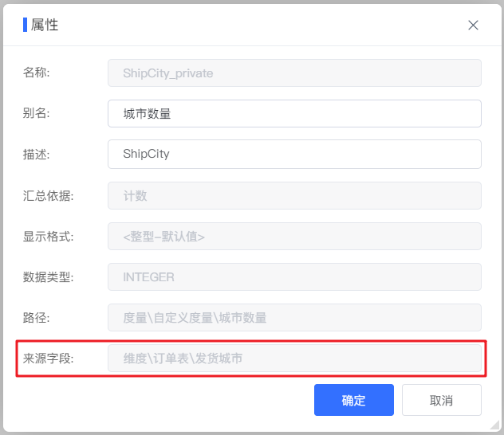This screenshot has height=435, width=504.
Task: Click the 来源字段 field 维度\订单表\发货城市
Action: pyautogui.click(x=294, y=359)
